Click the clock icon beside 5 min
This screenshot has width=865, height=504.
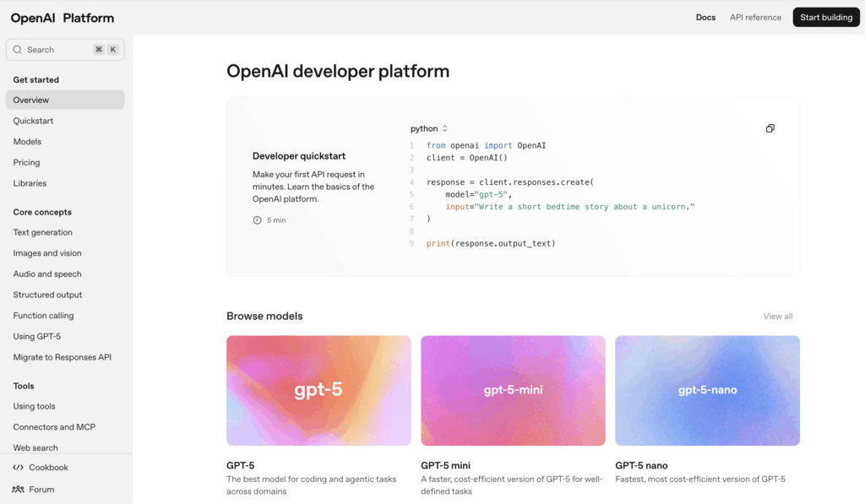258,220
